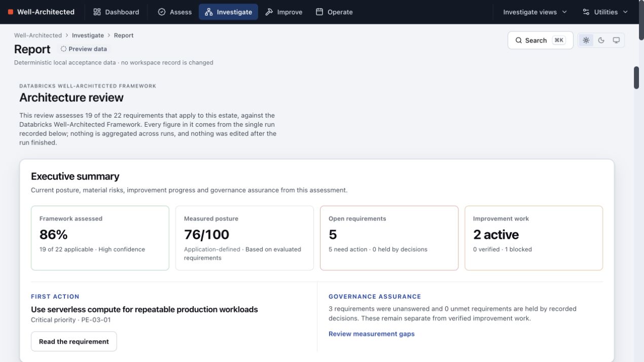Click '19 of 22 applicable · High confidence' text

[x=92, y=249]
